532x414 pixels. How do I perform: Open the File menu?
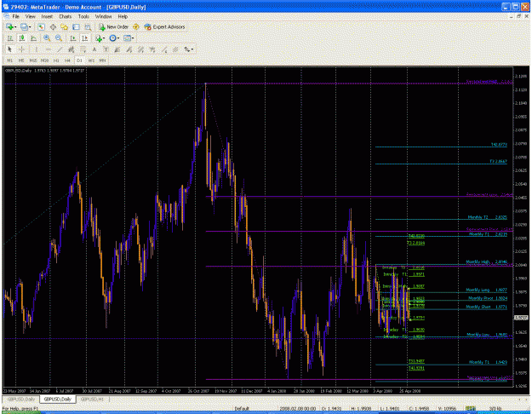click(x=15, y=16)
